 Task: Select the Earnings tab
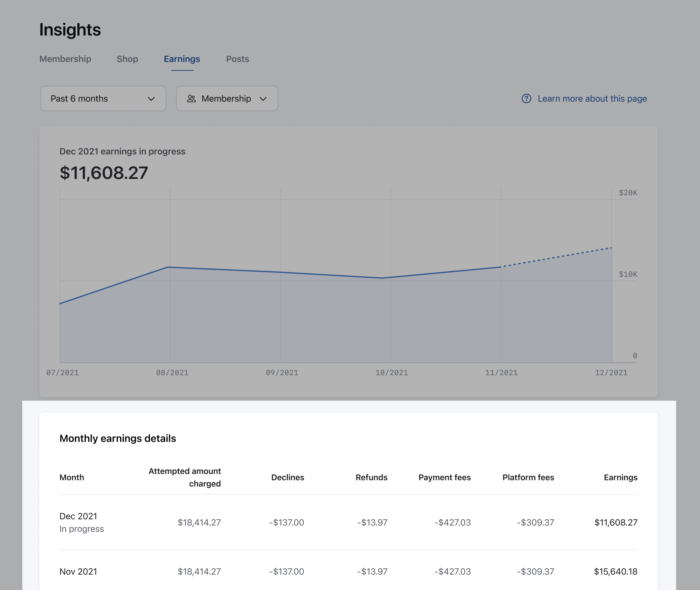tap(182, 59)
